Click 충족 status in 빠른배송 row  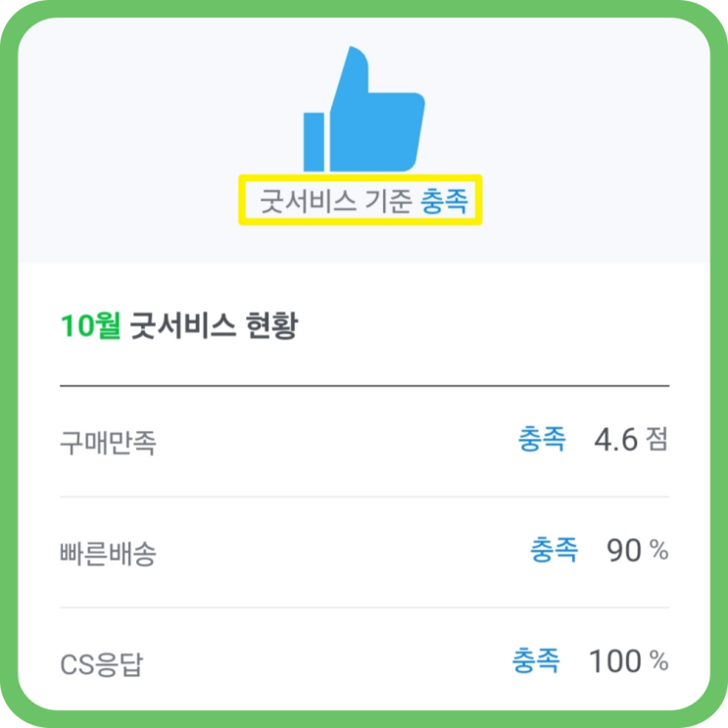(555, 550)
